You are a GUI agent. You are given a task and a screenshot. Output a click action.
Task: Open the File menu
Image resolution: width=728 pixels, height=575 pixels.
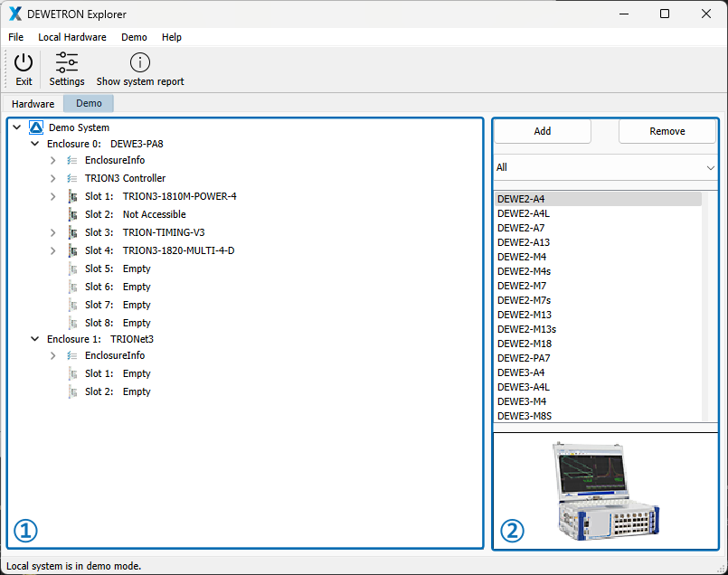point(15,37)
